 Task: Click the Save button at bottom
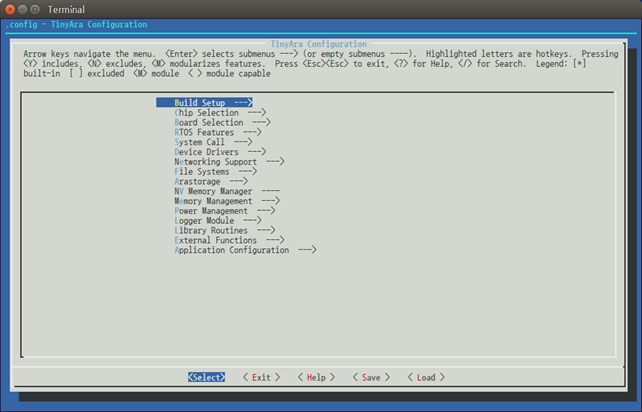(370, 378)
